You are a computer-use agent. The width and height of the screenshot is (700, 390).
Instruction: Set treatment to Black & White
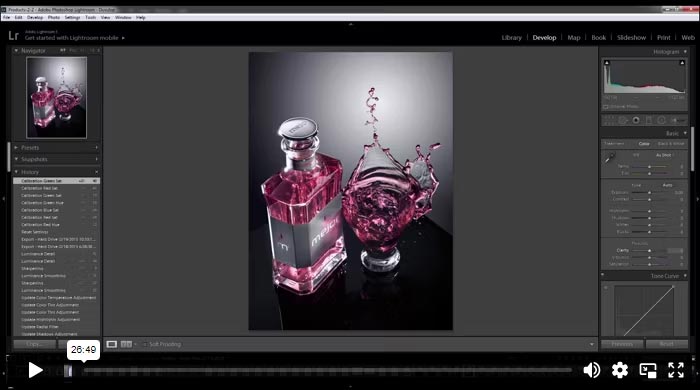(671, 144)
